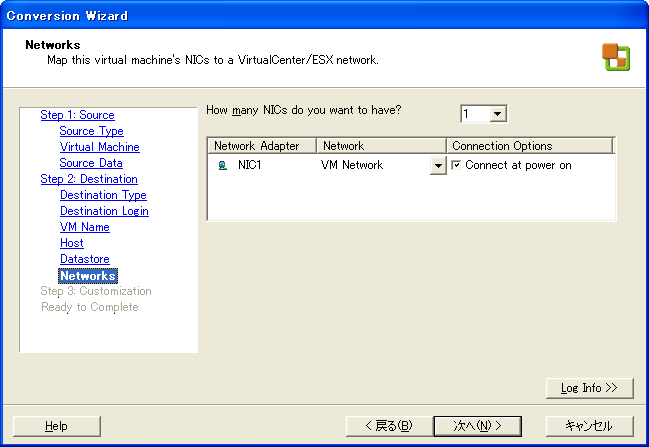The width and height of the screenshot is (649, 447).
Task: Click the Connection Options column header
Action: point(530,146)
